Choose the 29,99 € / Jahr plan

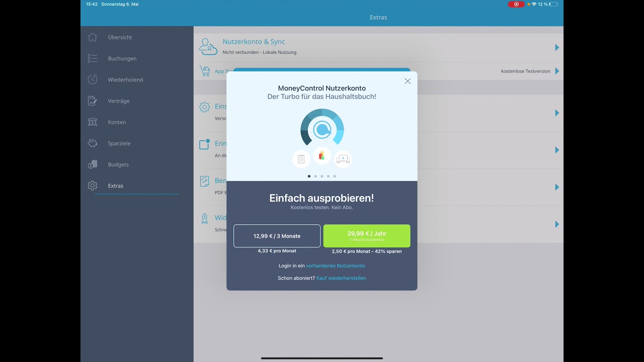pyautogui.click(x=367, y=236)
